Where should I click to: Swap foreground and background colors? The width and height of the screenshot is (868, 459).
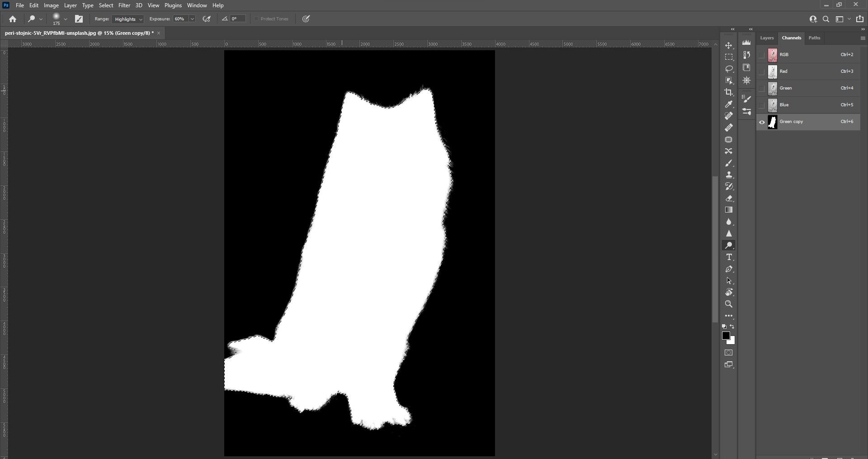tap(732, 327)
